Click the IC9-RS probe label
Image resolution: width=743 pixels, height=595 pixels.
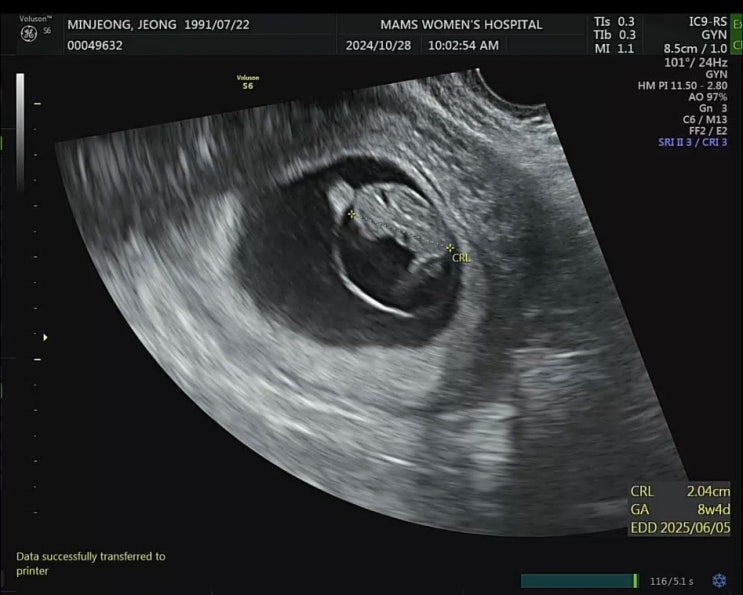point(708,21)
